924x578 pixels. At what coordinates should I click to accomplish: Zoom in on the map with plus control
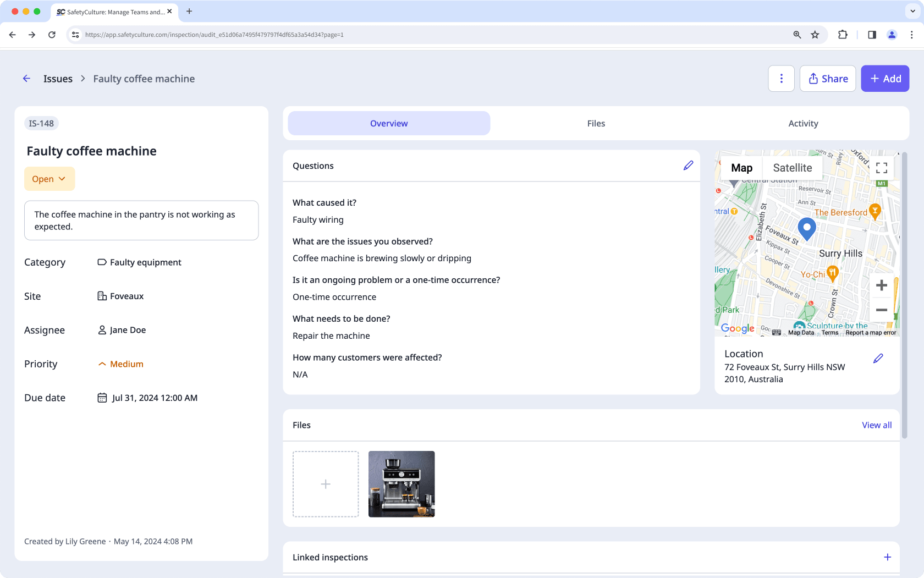(882, 285)
